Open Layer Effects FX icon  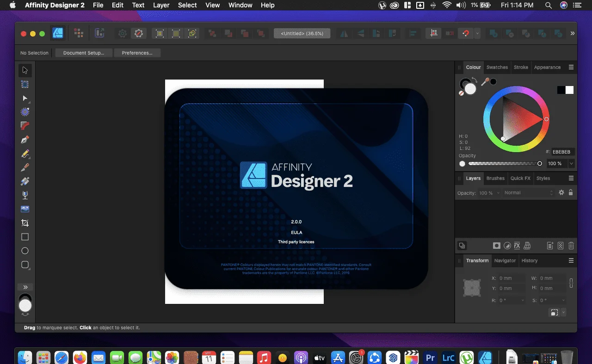tap(517, 246)
